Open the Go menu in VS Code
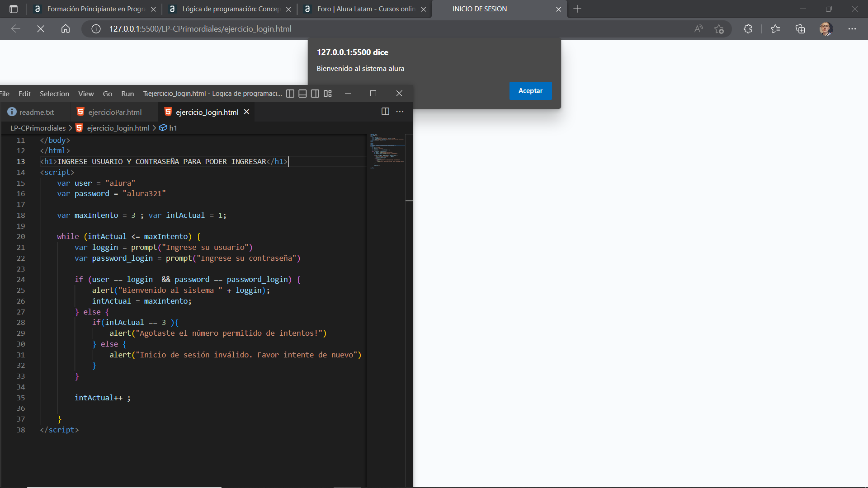 (x=108, y=94)
